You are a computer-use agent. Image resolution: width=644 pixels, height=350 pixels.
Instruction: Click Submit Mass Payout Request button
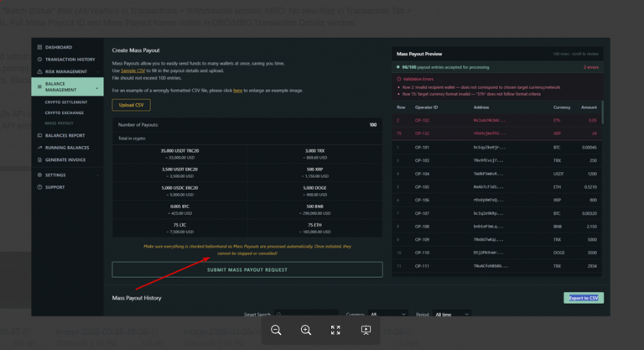247,269
